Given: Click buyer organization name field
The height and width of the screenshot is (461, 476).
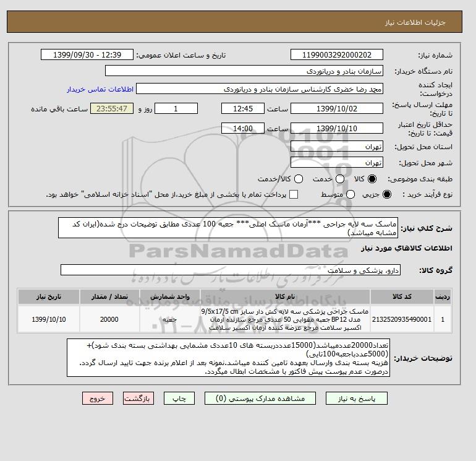Looking at the screenshot, I should tap(244, 71).
